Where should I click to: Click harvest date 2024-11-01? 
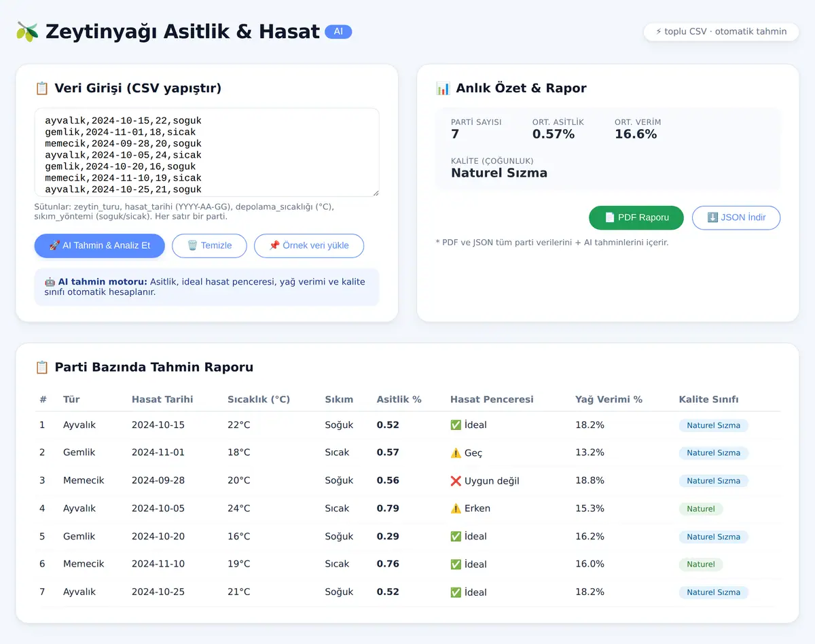pyautogui.click(x=158, y=453)
